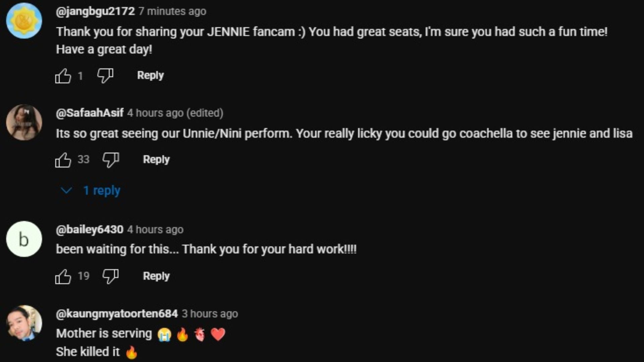The image size is (644, 362).
Task: Visit @bailey6430's channel from username
Action: tap(90, 230)
